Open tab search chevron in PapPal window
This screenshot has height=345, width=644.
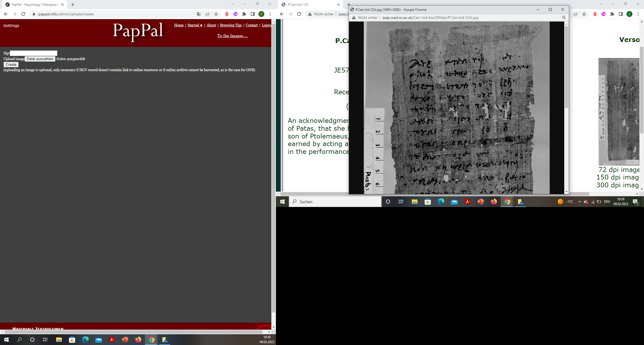click(232, 4)
